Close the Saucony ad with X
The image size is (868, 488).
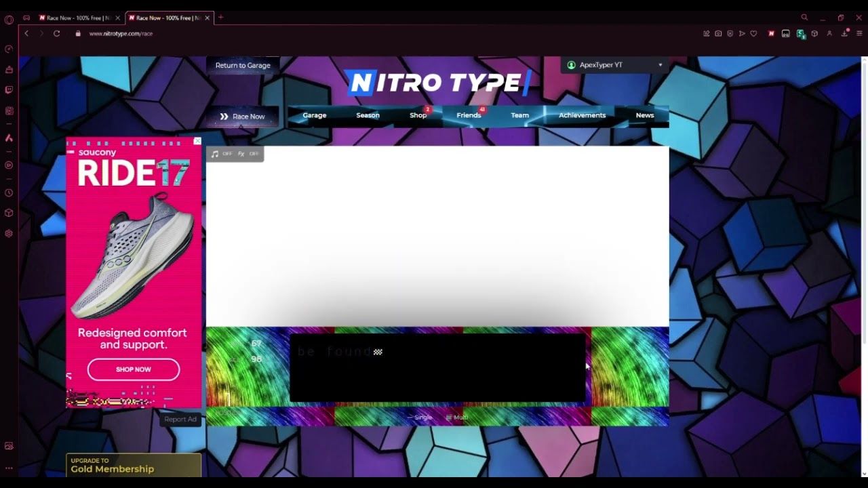point(197,141)
